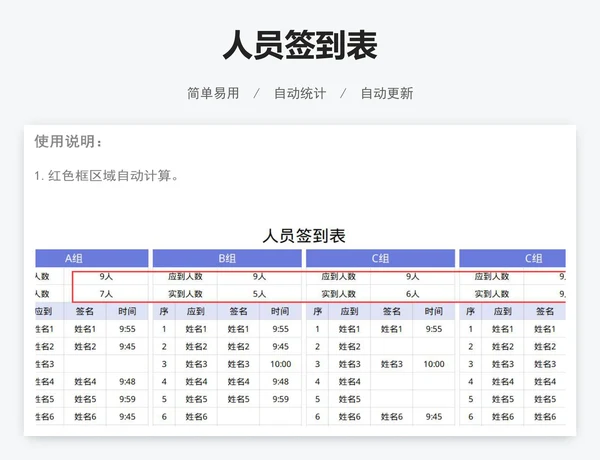600x460 pixels.
Task: Select the 10:00 time cell in B组
Action: coord(280,364)
